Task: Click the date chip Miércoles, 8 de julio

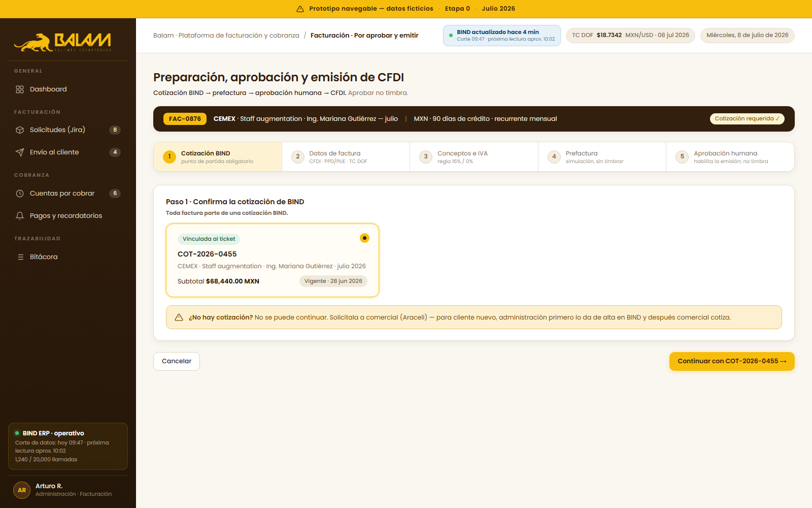Action: 748,36
